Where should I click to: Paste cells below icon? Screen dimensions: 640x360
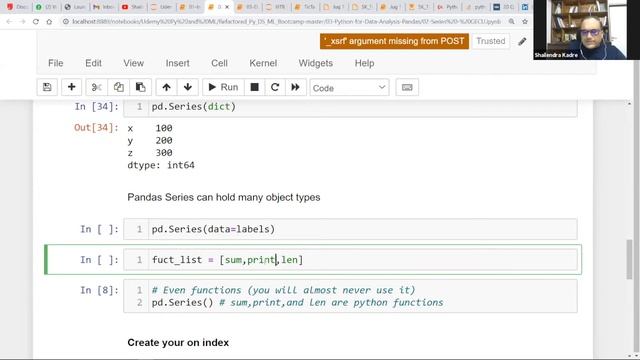(x=140, y=87)
